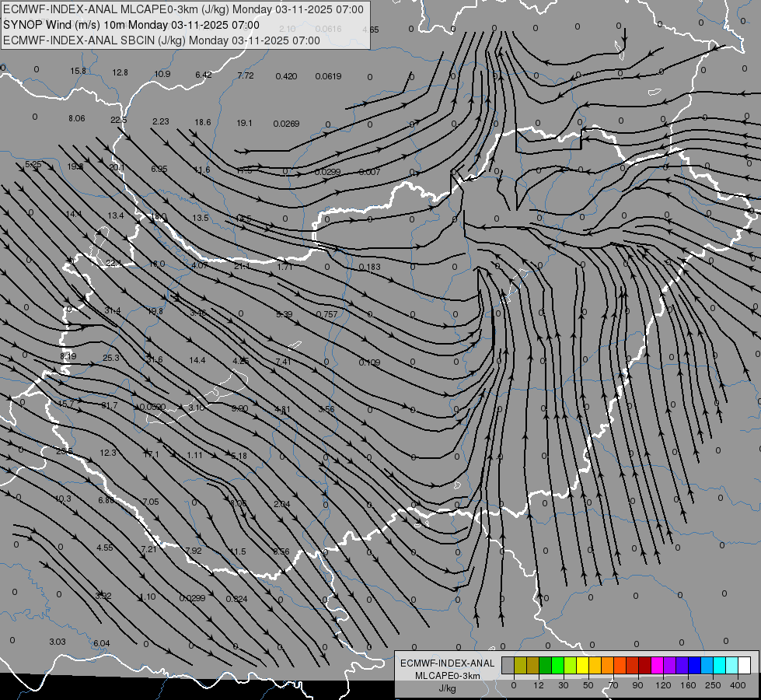Click the MLCAPE0-3km legend title text
Screen dimensions: 761x700
coord(448,676)
